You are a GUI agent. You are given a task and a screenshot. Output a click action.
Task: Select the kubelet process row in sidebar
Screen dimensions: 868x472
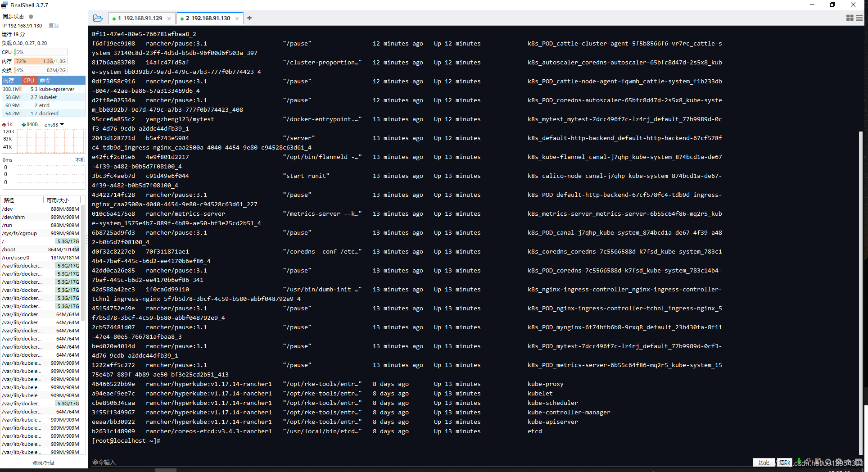click(x=43, y=97)
